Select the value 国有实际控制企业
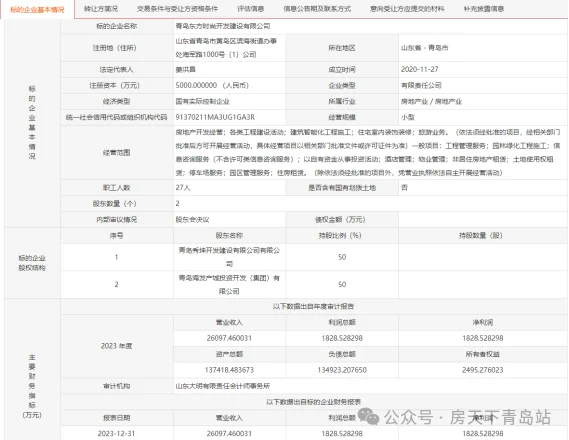Image resolution: width=569 pixels, height=440 pixels. pyautogui.click(x=202, y=101)
